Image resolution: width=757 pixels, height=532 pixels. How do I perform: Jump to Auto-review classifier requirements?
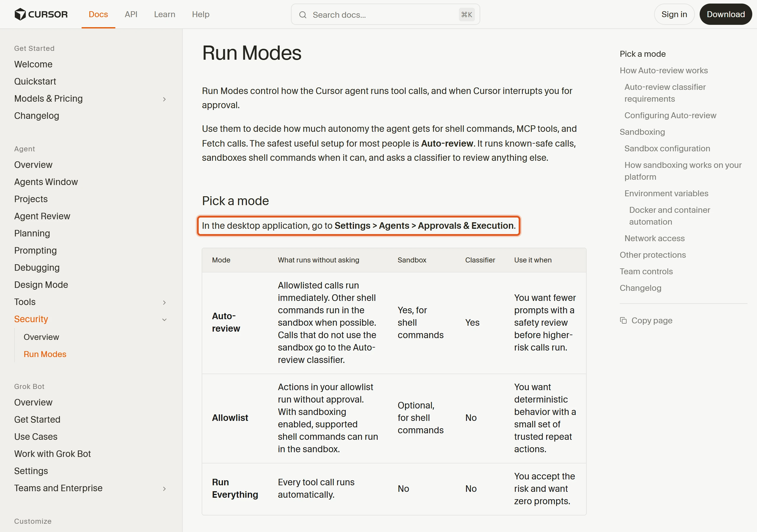tap(665, 93)
